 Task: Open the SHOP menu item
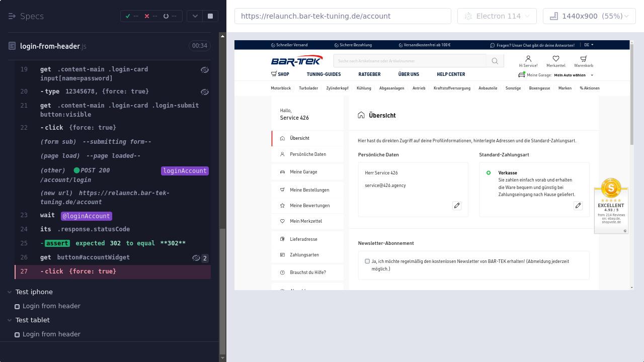tap(280, 74)
